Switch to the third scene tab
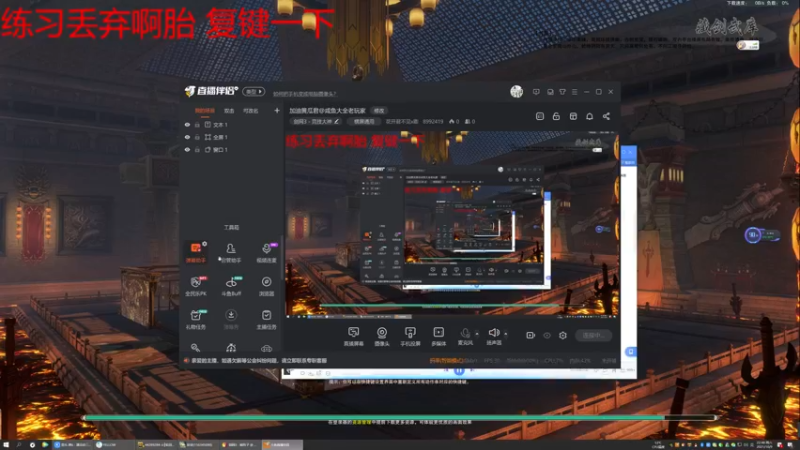800x450 pixels. 251,111
